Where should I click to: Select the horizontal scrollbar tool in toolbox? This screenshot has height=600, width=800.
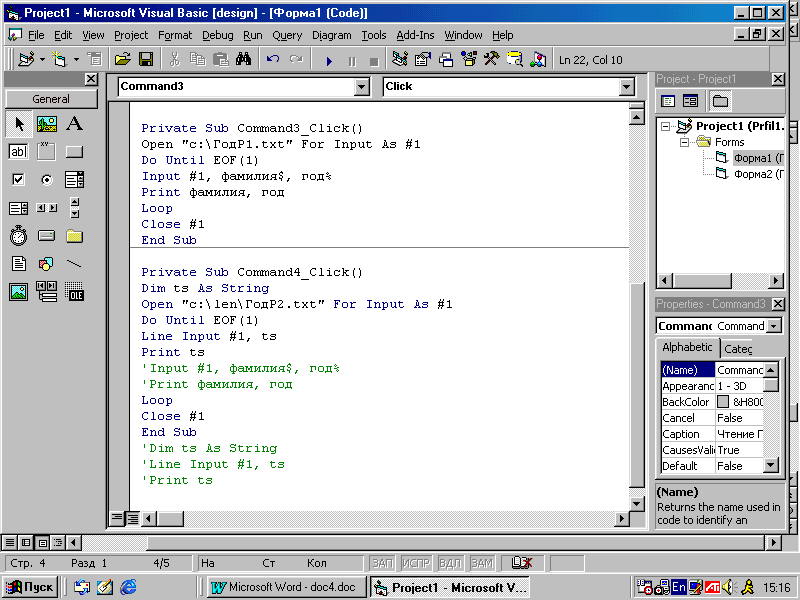pyautogui.click(x=47, y=208)
